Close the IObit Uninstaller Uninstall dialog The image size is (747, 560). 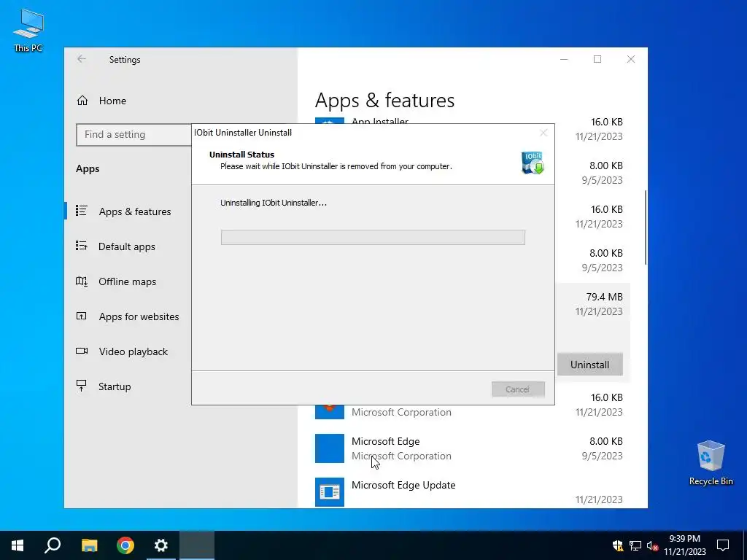coord(543,133)
